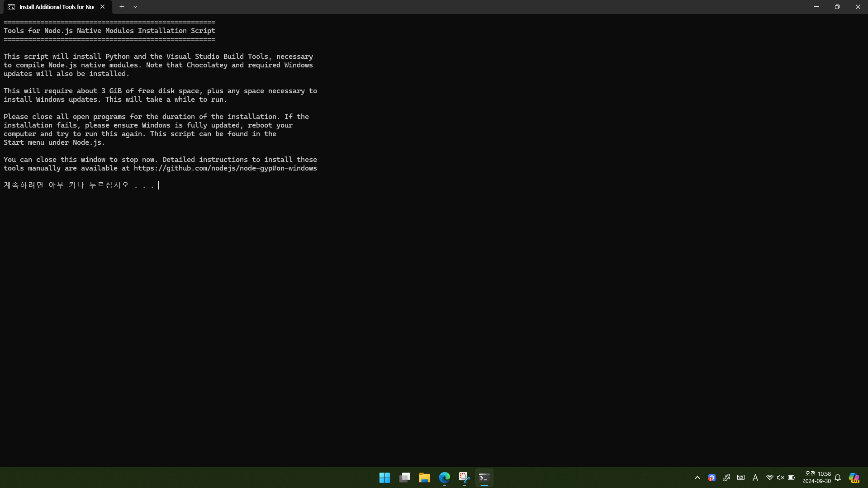Open touch keyboard from tray
The width and height of the screenshot is (868, 488).
(x=741, y=478)
